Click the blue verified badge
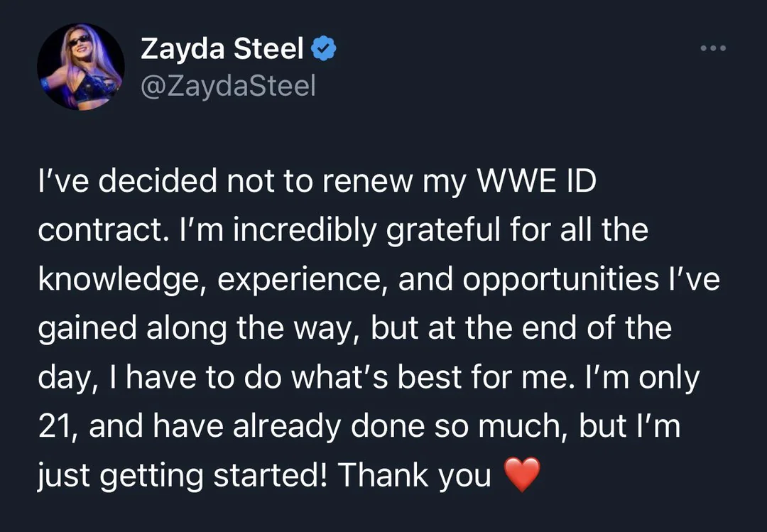 click(325, 49)
